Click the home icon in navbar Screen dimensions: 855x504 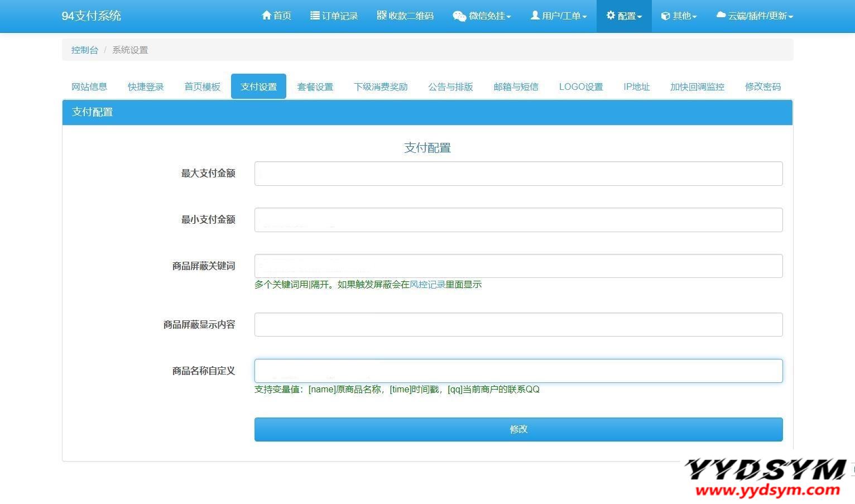coord(266,16)
